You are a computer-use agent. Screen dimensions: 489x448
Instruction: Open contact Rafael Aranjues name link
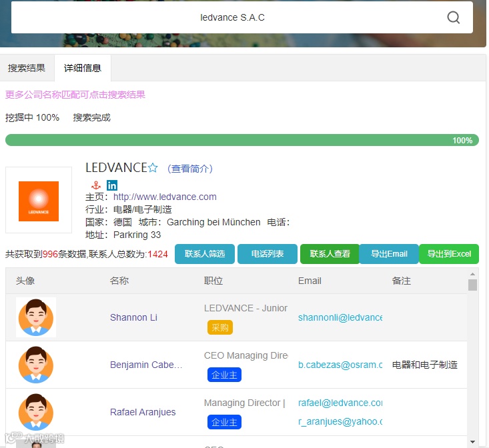[143, 412]
